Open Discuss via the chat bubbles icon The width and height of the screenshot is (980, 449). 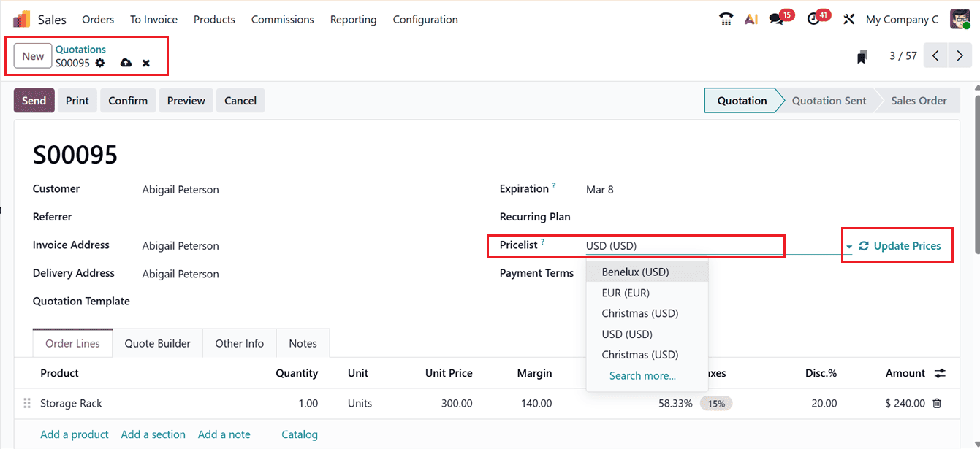click(777, 18)
